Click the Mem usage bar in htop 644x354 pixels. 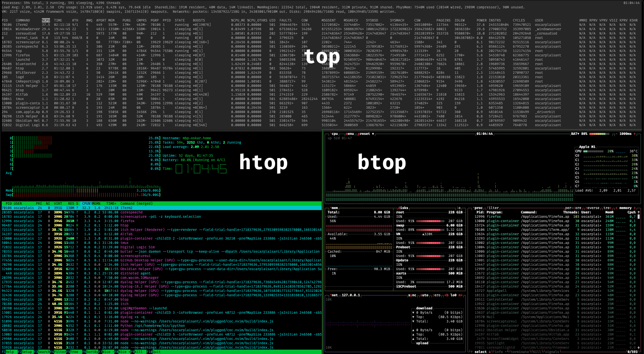point(83,191)
